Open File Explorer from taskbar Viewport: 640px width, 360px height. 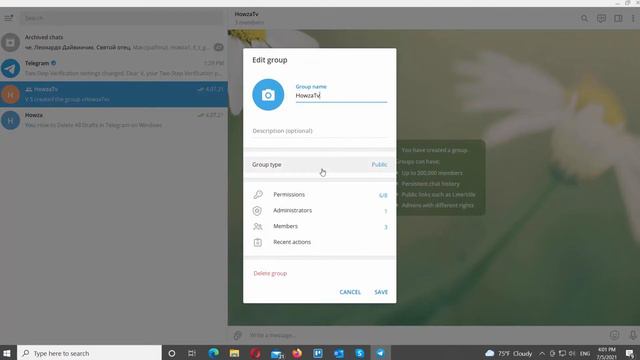click(234, 353)
